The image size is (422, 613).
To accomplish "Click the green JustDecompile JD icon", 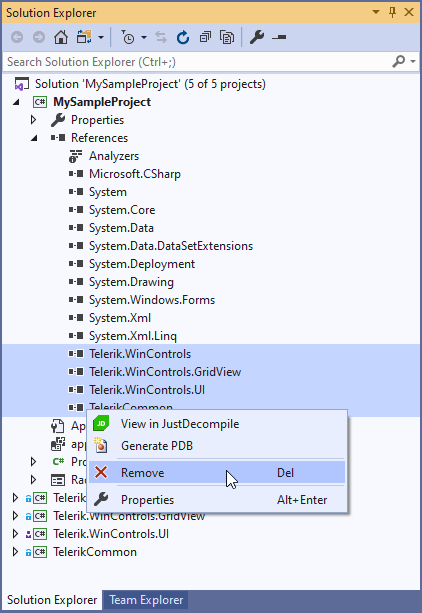I will point(101,424).
